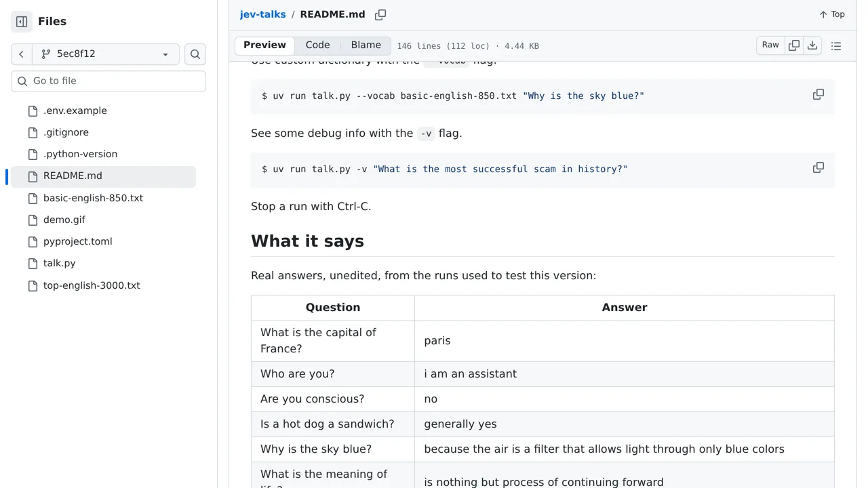View the Raw file

pyautogui.click(x=770, y=45)
